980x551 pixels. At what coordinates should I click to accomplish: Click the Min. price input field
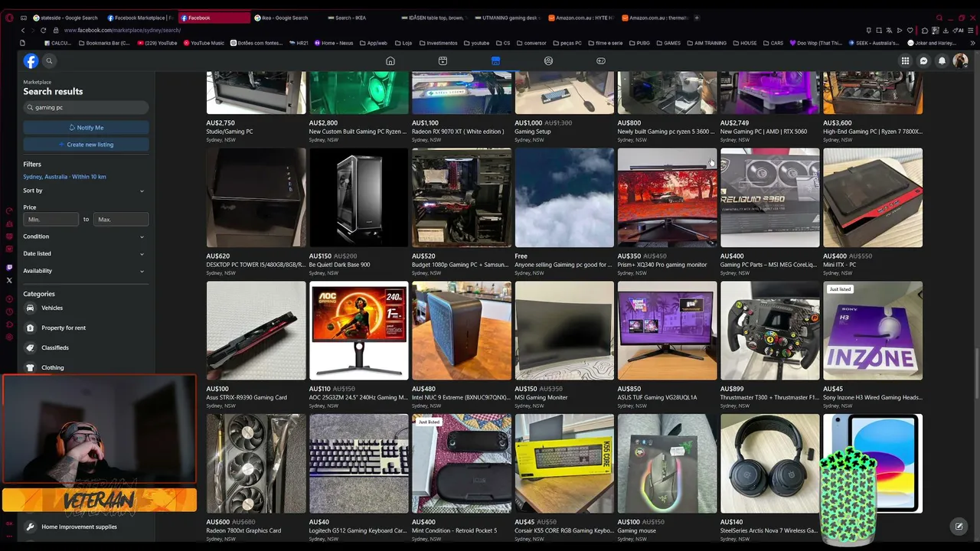[x=51, y=220]
